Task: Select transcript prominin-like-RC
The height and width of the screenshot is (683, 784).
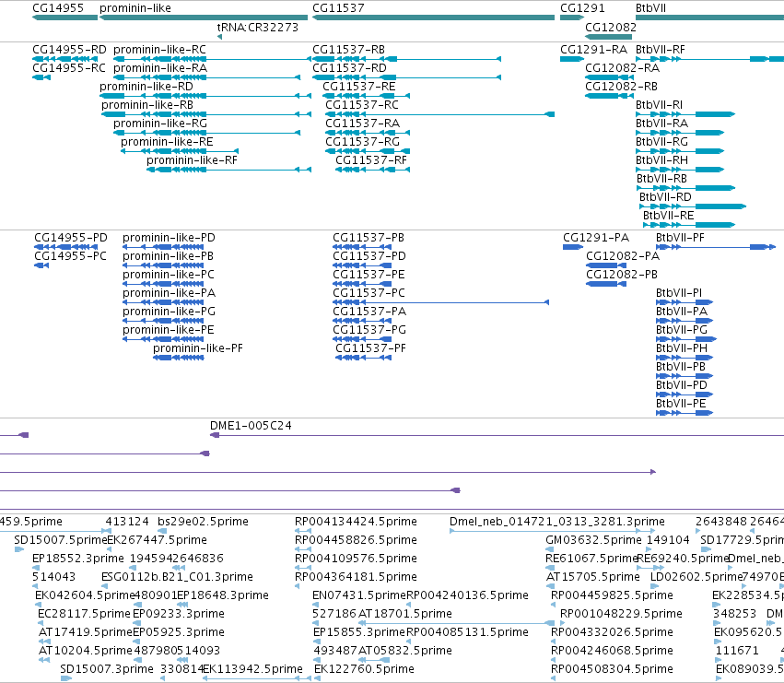Action: (159, 50)
